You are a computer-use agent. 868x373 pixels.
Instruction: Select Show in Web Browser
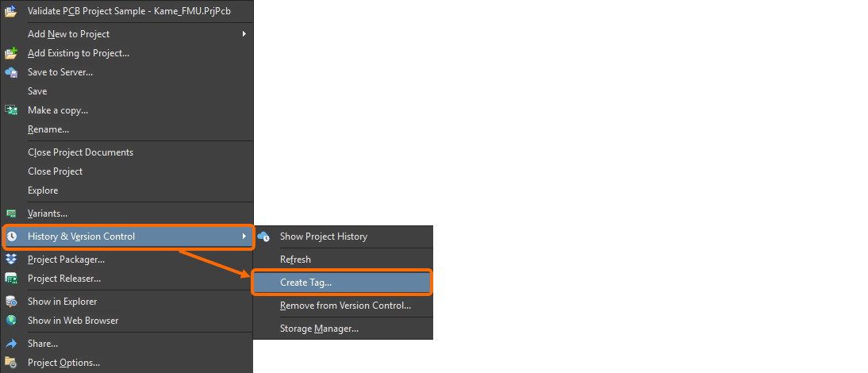coord(127,321)
